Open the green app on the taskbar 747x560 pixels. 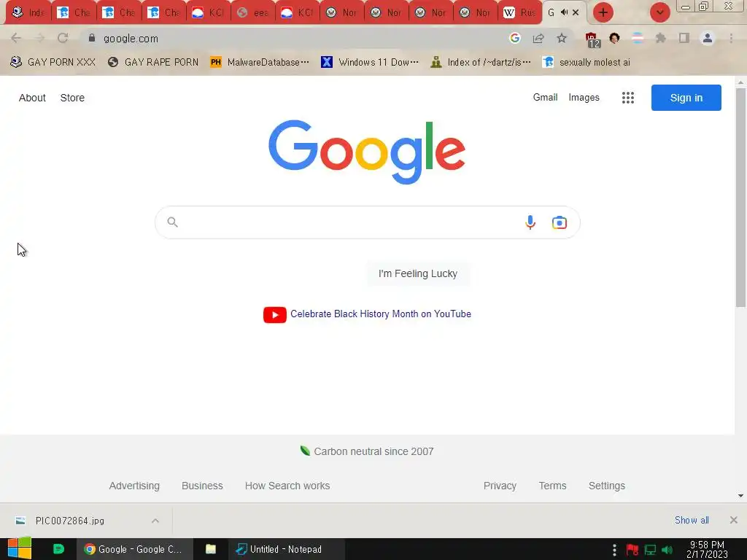[x=58, y=549]
